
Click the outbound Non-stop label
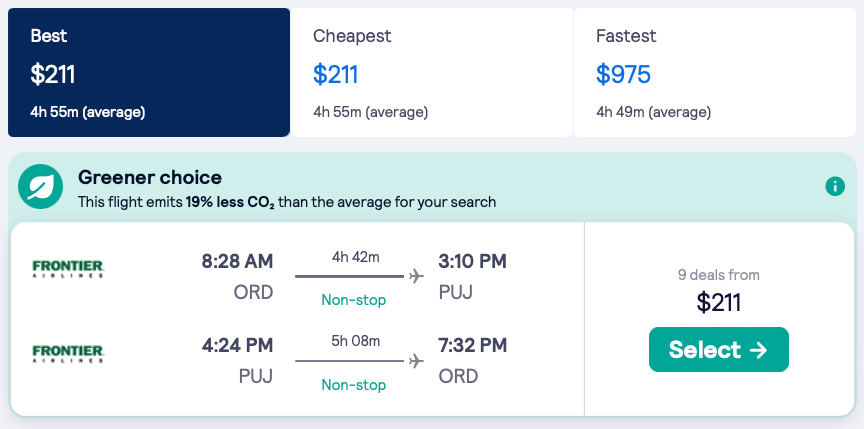coord(354,300)
